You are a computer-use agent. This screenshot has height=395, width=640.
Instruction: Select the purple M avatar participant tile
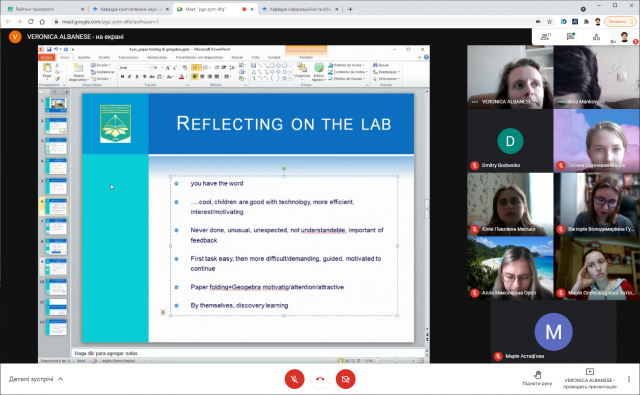(x=553, y=332)
